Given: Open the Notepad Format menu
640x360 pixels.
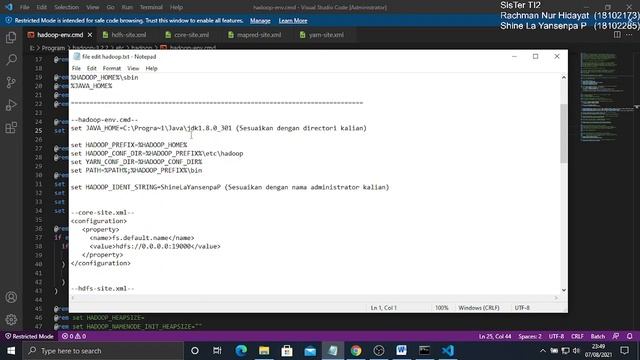Looking at the screenshot, I should click(x=112, y=68).
